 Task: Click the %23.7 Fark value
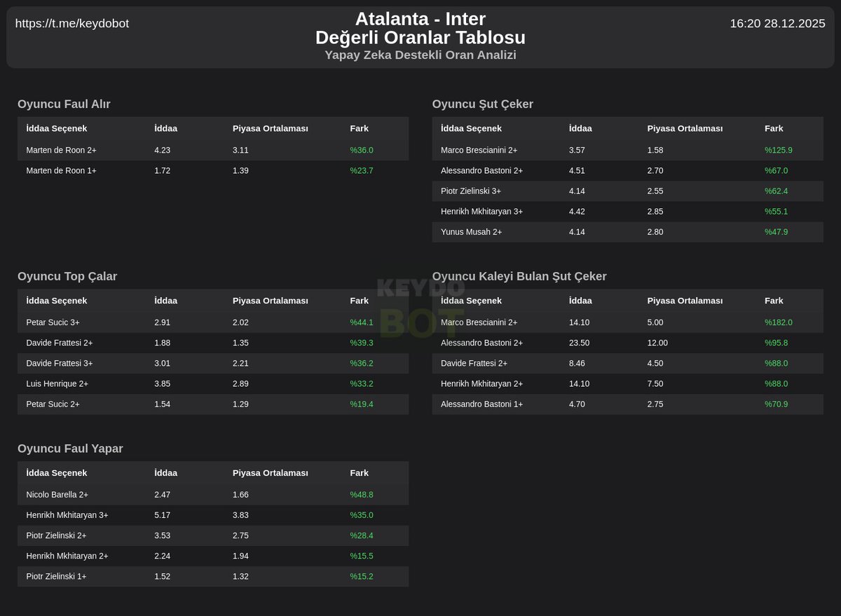(x=362, y=170)
